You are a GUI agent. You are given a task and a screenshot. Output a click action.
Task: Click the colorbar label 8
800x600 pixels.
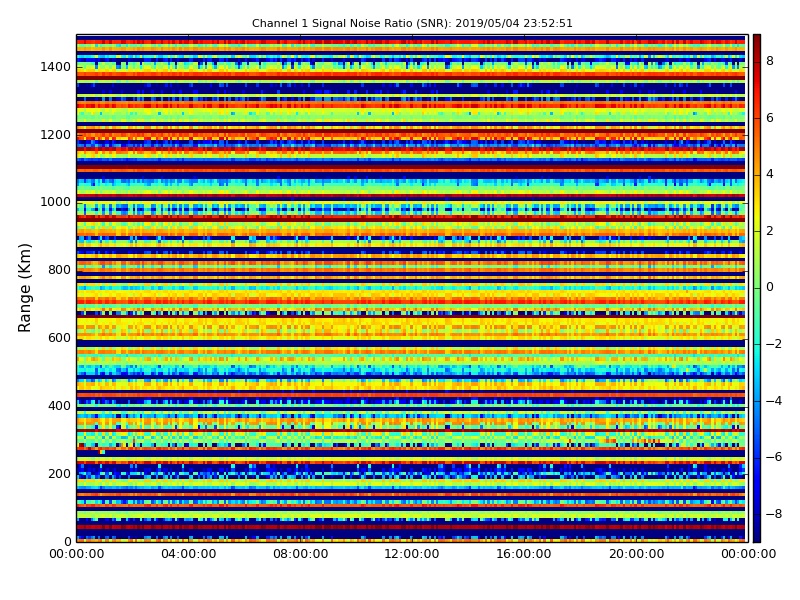pyautogui.click(x=770, y=61)
